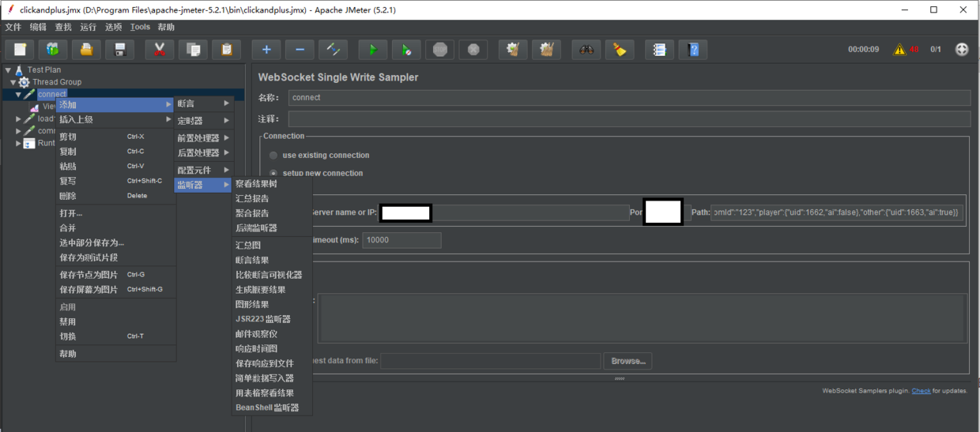Click the Open file toolbar icon
Screen dimensions: 980x432
tap(86, 49)
